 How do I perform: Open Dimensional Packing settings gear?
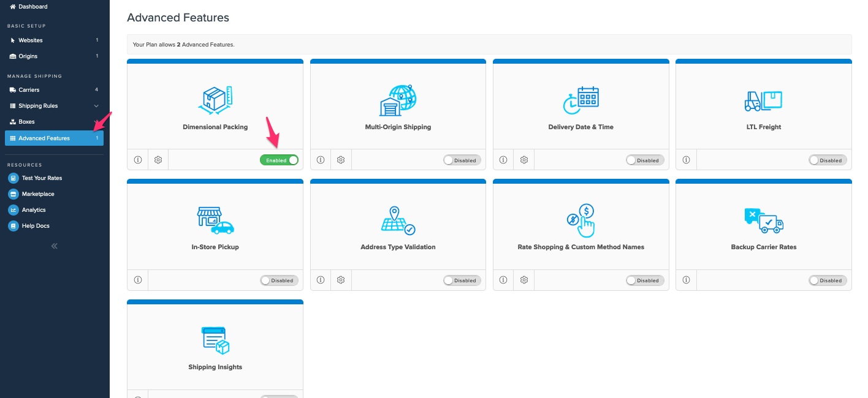[158, 160]
